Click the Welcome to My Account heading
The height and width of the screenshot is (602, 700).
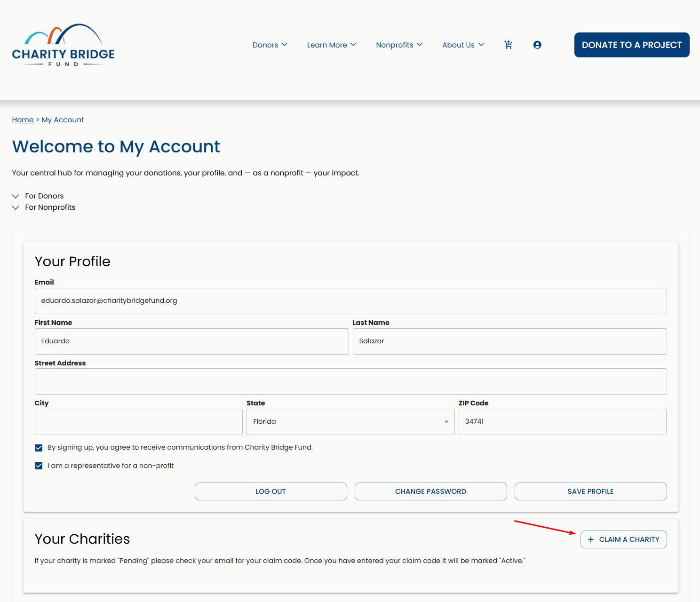pos(116,147)
